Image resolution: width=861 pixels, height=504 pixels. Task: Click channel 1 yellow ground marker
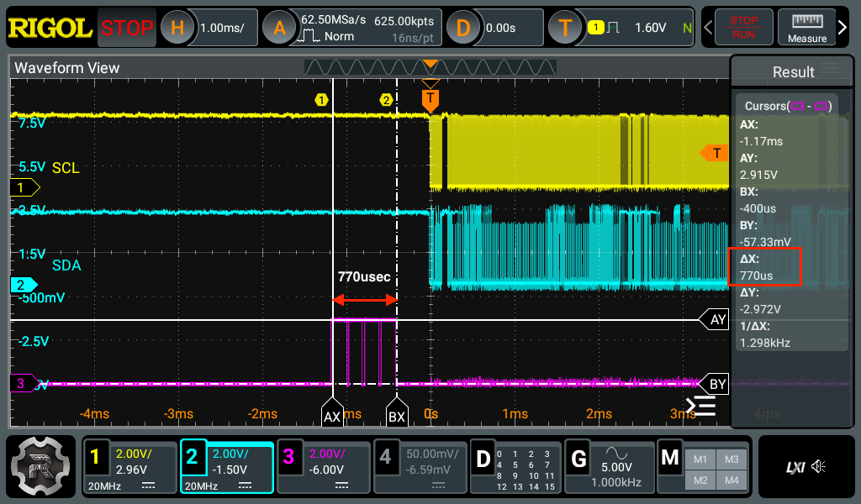[24, 187]
